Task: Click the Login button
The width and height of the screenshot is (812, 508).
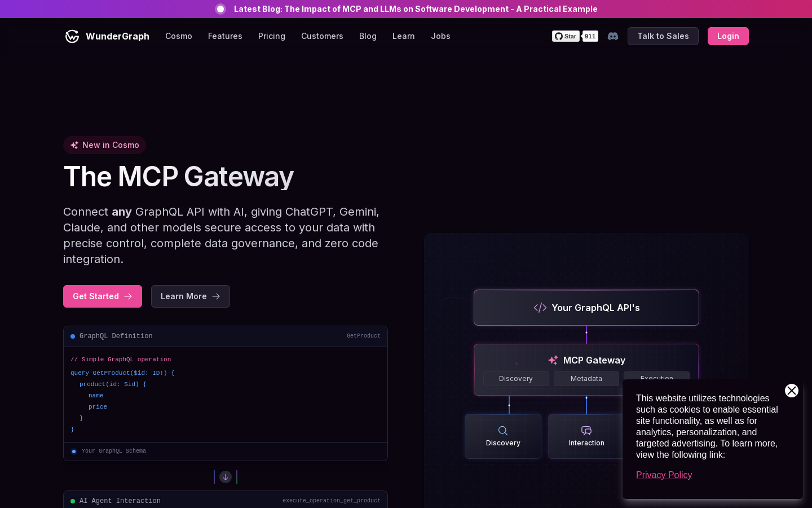Action: click(x=728, y=36)
